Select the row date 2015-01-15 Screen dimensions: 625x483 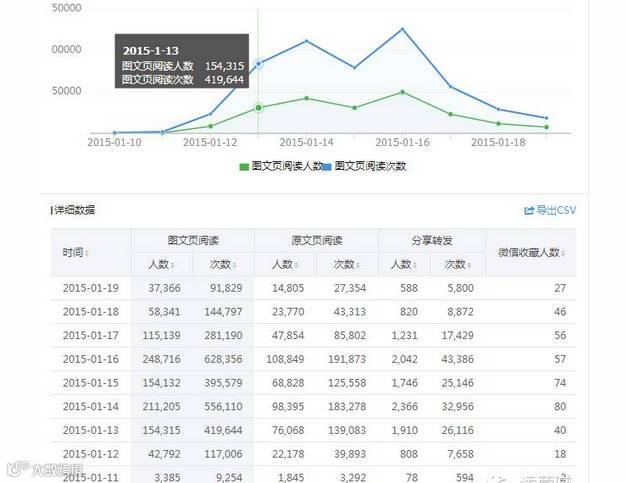tap(91, 383)
